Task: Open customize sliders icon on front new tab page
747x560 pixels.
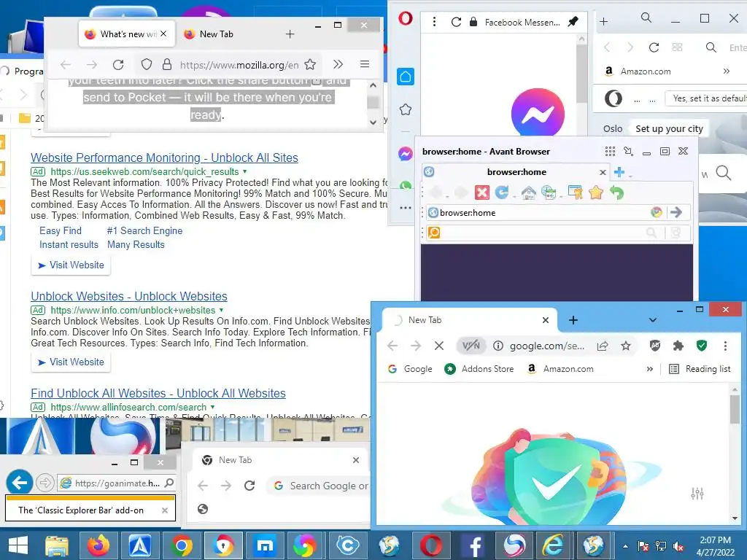Action: 697,494
